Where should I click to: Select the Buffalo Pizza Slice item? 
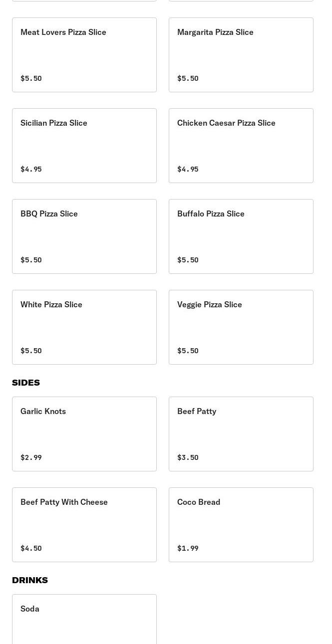pyautogui.click(x=241, y=236)
